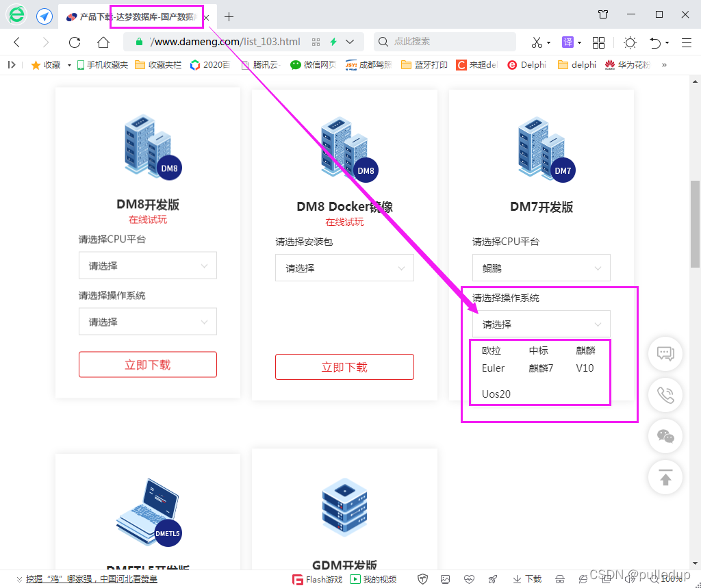Click 在线试玩 link under DM8 Docker镜像

point(344,222)
